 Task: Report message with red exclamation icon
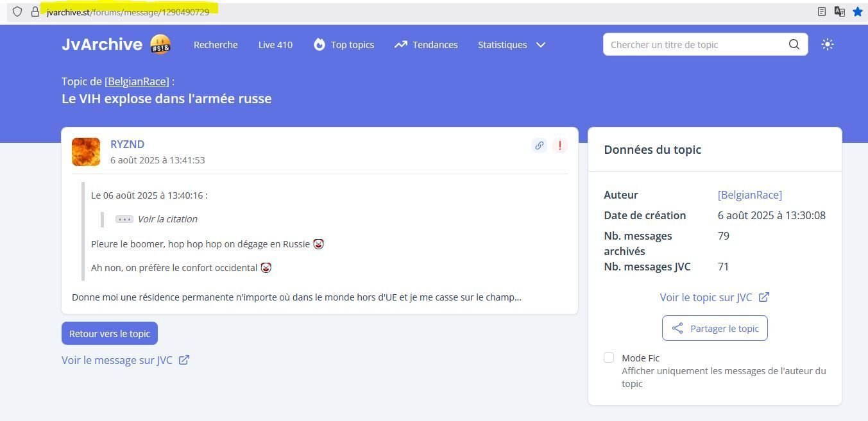click(559, 145)
